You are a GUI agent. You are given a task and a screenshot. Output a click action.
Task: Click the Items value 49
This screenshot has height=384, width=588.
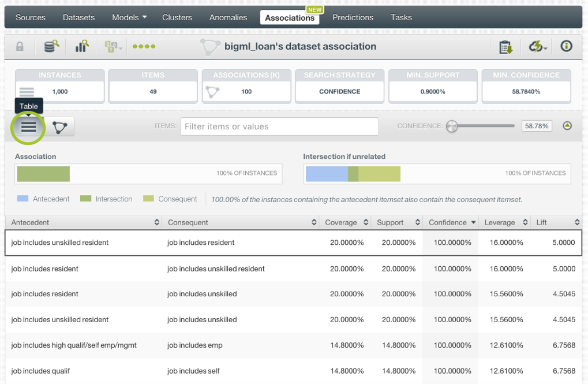153,92
